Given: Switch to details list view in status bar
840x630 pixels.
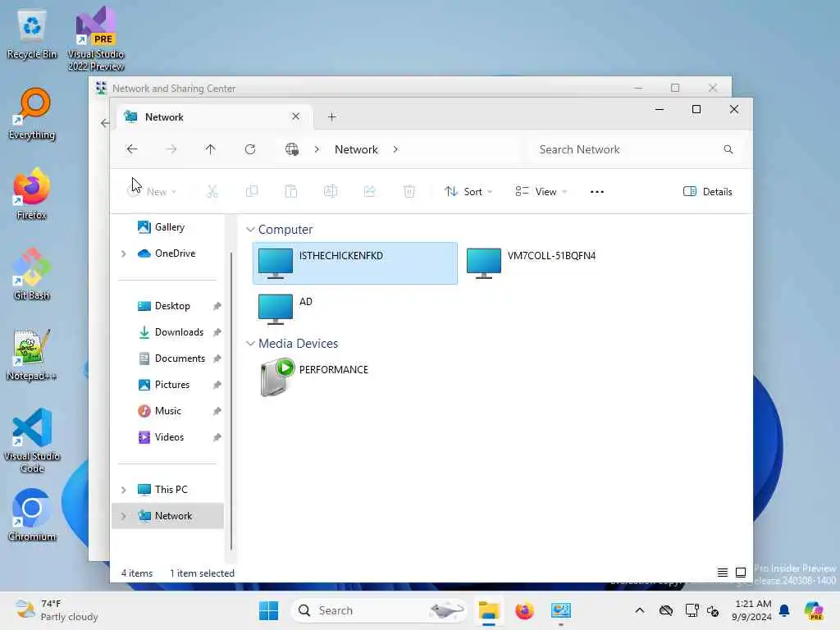Looking at the screenshot, I should (723, 573).
